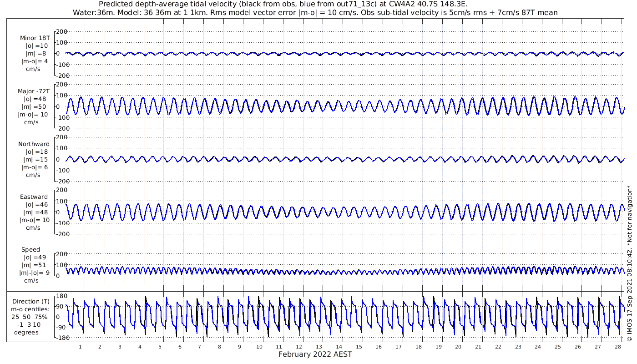
Task: Click day tick label '28' on time axis
Action: click(617, 347)
